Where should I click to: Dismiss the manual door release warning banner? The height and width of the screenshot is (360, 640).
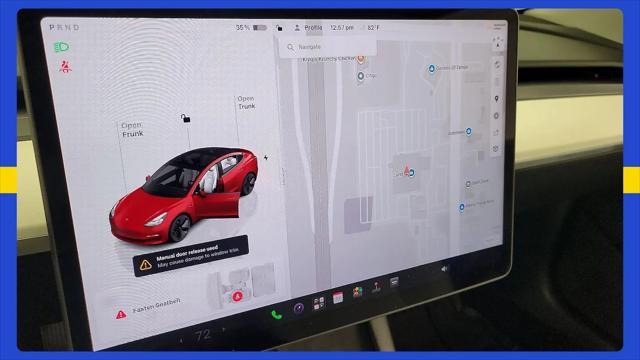191,256
